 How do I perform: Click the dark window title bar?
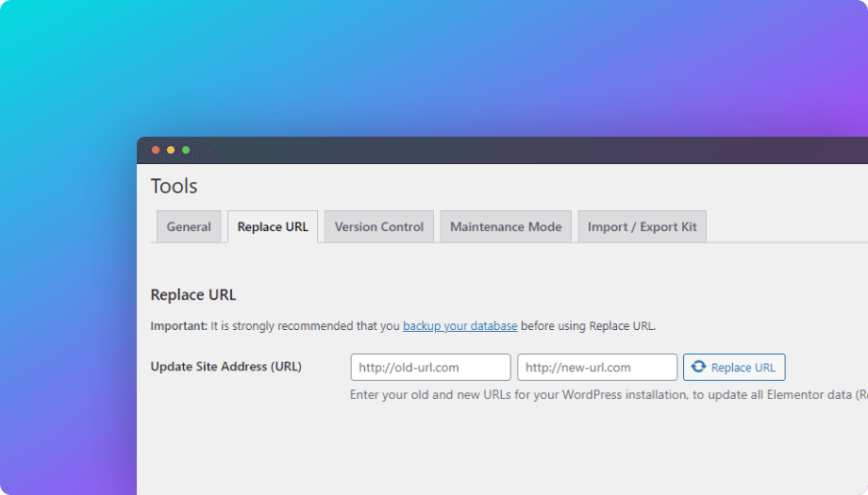tap(519, 150)
